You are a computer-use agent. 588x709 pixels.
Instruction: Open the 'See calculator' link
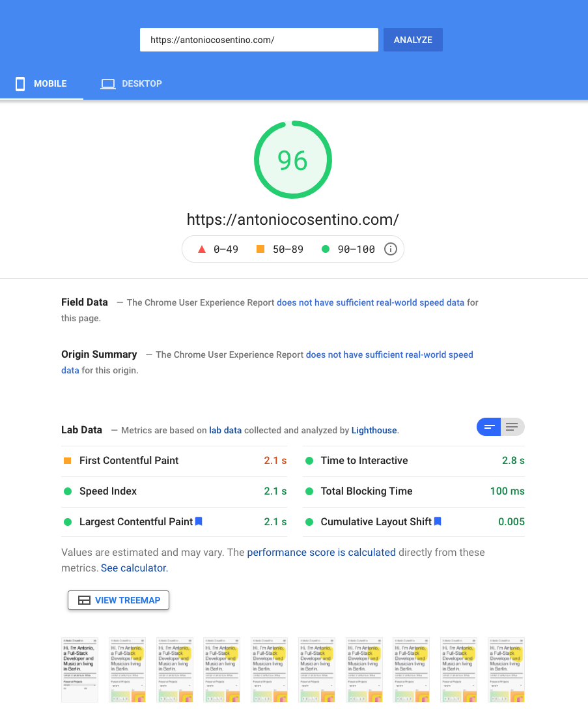pos(133,568)
